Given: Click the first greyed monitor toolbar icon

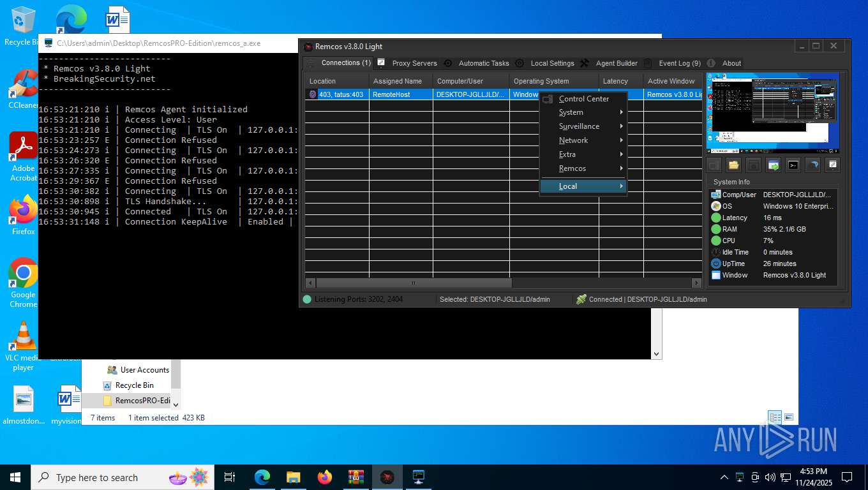Looking at the screenshot, I should [x=714, y=165].
